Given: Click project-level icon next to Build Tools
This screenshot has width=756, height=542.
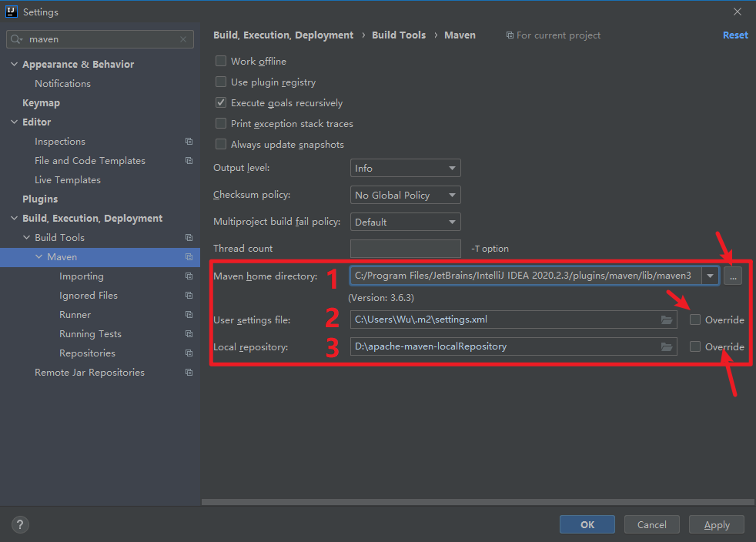Looking at the screenshot, I should pyautogui.click(x=189, y=238).
